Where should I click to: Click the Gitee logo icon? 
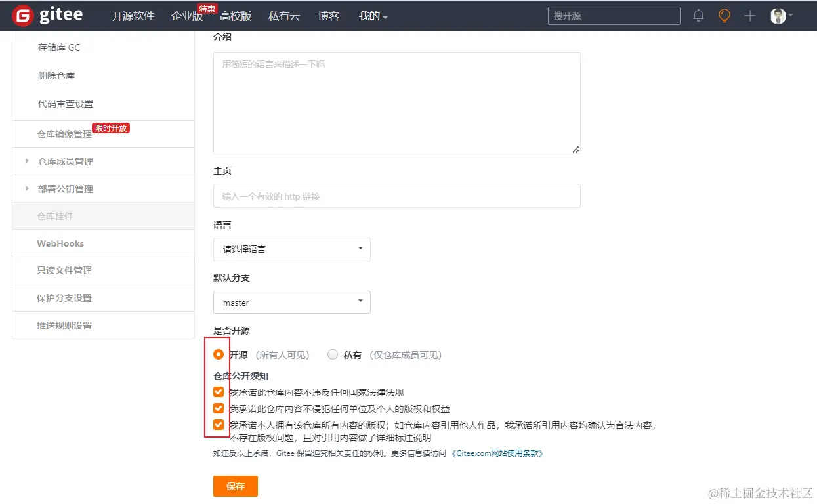[x=23, y=16]
